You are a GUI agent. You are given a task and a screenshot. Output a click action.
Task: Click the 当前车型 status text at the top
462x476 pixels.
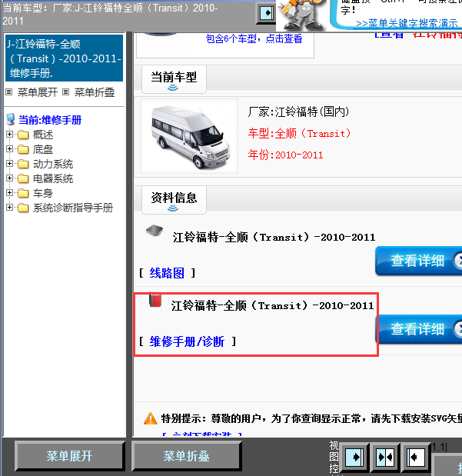pos(110,14)
